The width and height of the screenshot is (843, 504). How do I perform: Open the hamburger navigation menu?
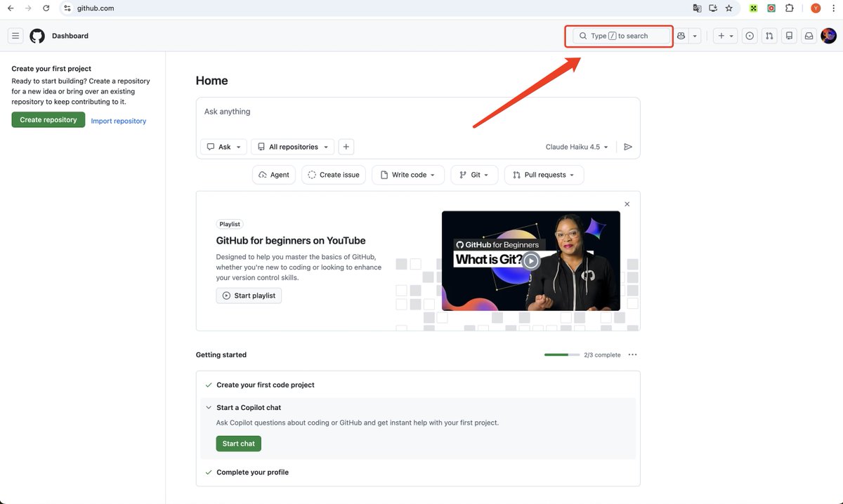[15, 36]
